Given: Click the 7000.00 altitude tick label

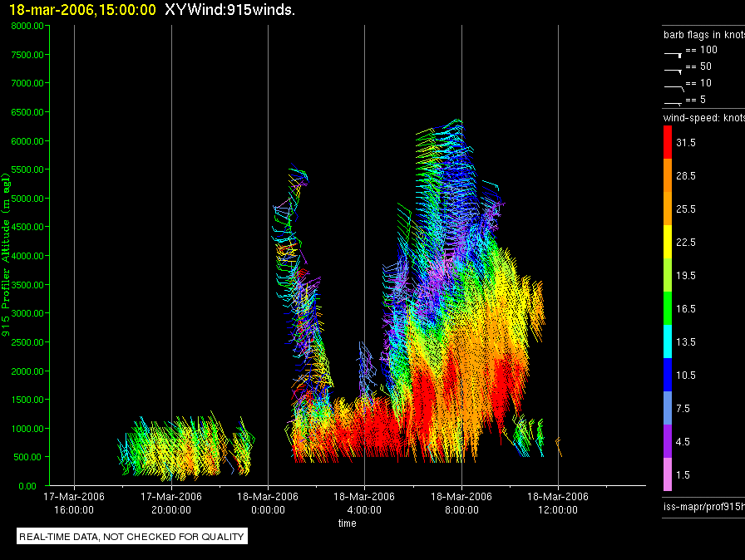Looking at the screenshot, I should 27,83.
